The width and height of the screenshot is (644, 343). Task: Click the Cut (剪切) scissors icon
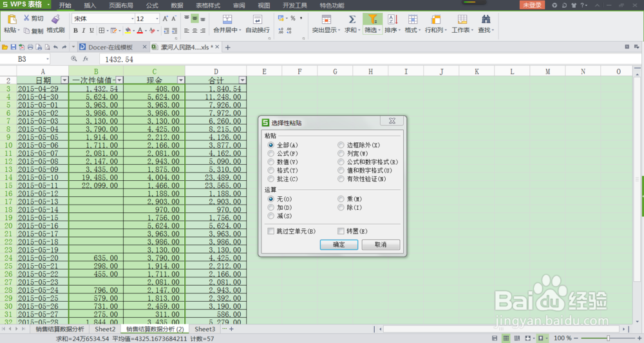coord(26,18)
